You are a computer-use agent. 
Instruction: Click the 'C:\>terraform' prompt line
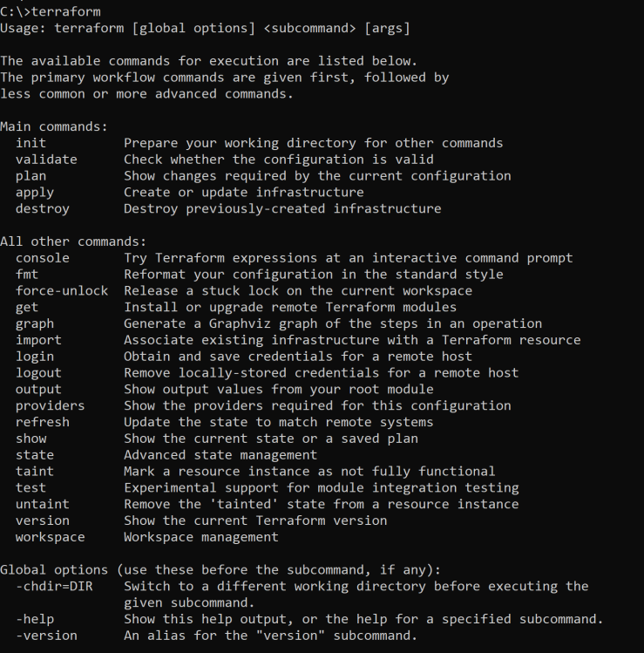(50, 11)
